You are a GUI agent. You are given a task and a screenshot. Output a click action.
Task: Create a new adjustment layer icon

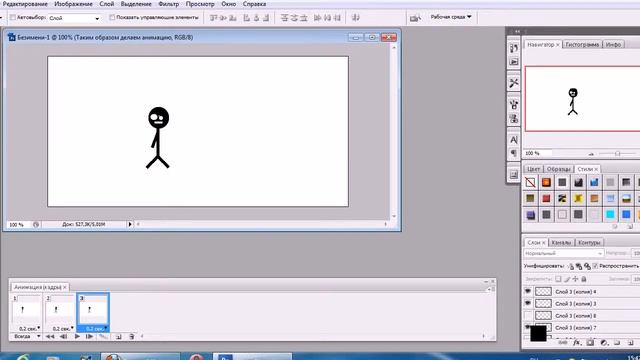point(604,343)
